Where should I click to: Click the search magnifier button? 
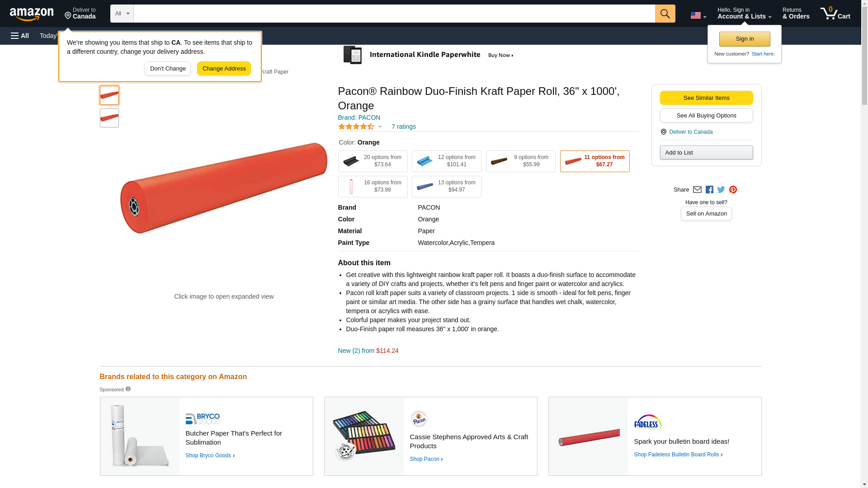(x=665, y=14)
